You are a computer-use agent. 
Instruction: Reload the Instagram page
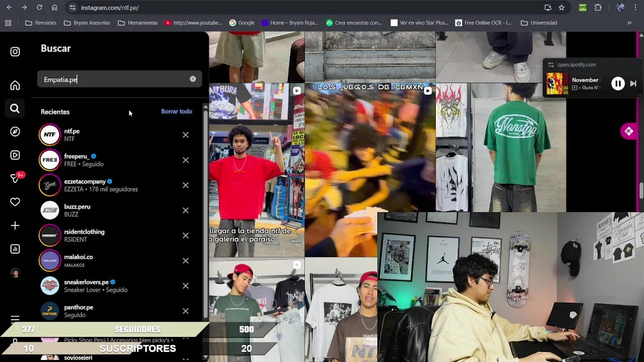point(39,8)
